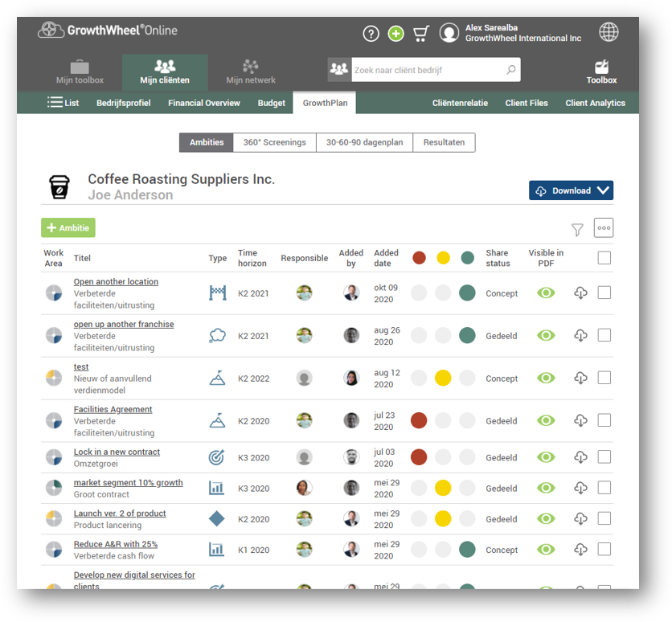Click cloud download icon for 'Lock in a new contract'
This screenshot has height=622, width=672.
tap(580, 457)
